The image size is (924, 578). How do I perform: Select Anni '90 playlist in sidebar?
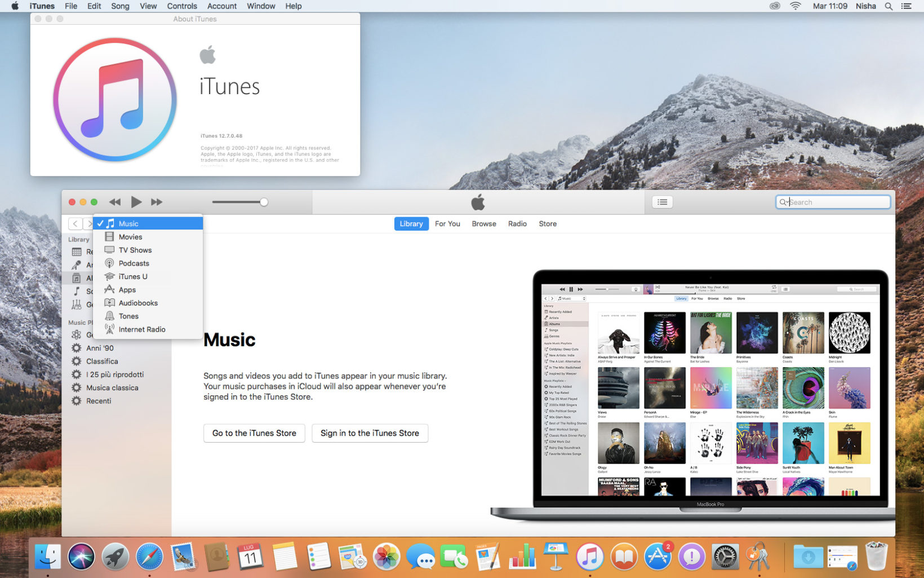coord(117,348)
